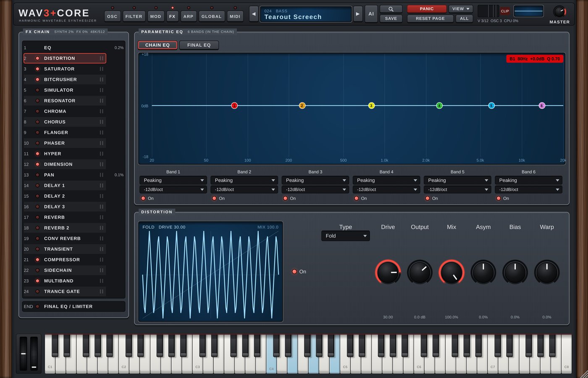Viewport: 588px width, 378px height.
Task: Click the preset name Tearout Screech display
Action: pyautogui.click(x=306, y=14)
